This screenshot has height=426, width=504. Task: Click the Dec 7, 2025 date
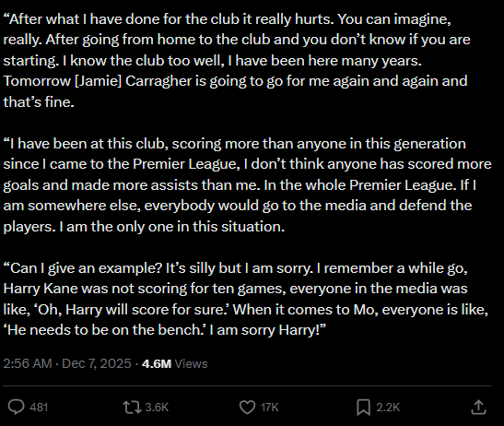97,363
